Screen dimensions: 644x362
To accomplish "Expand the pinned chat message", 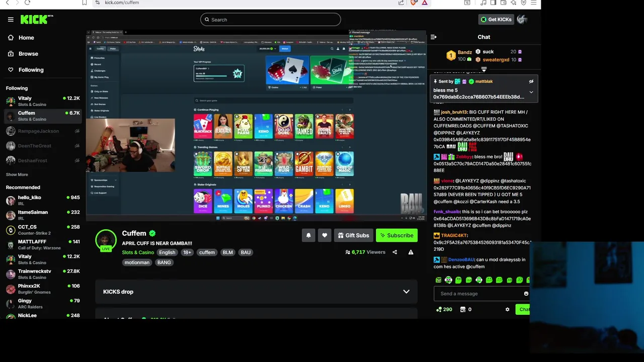I will point(531,93).
